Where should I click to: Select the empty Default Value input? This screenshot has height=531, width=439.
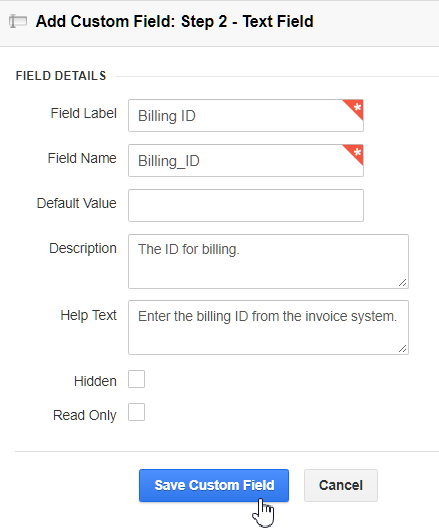(246, 206)
